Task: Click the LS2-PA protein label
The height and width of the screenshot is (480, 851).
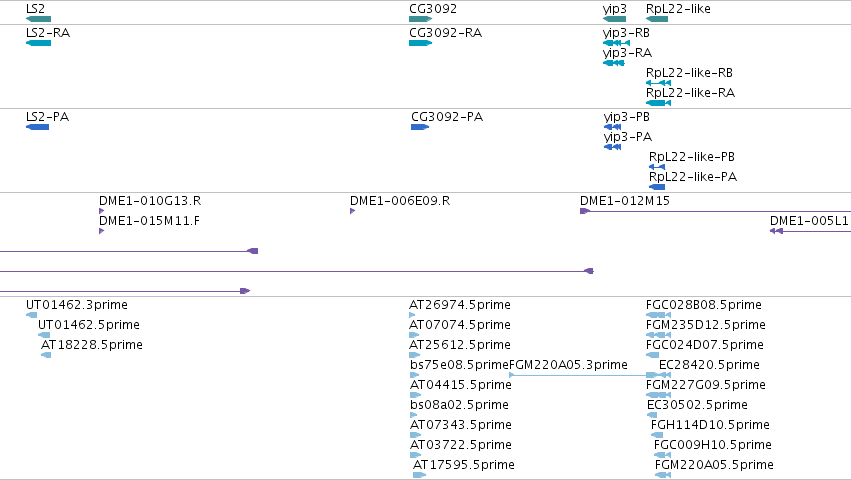Action: 47,117
